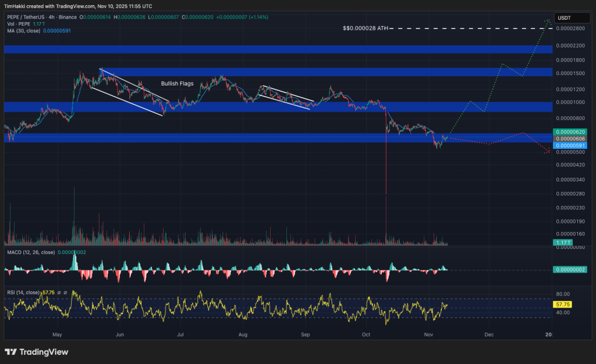Screen dimensions: 596x364
Task: Click the blue 0.00000591 MA price tag
Action: (570, 145)
